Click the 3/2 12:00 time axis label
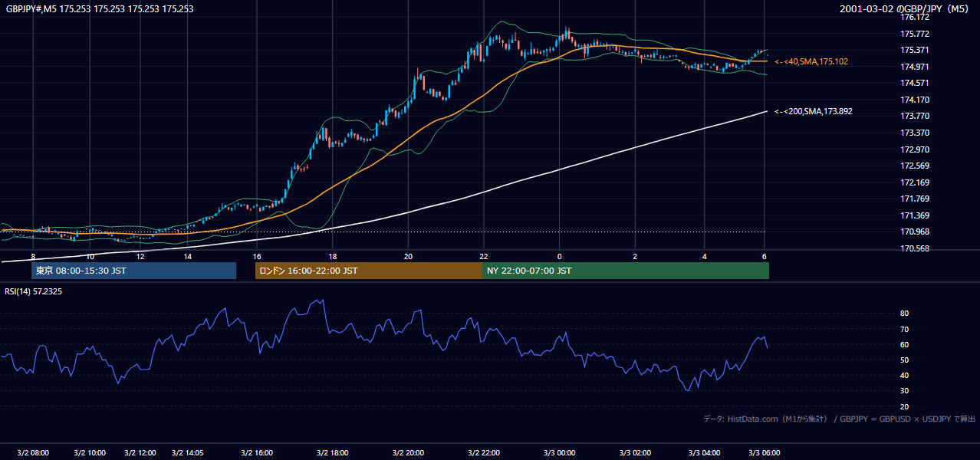This screenshot has width=980, height=460. pyautogui.click(x=140, y=453)
